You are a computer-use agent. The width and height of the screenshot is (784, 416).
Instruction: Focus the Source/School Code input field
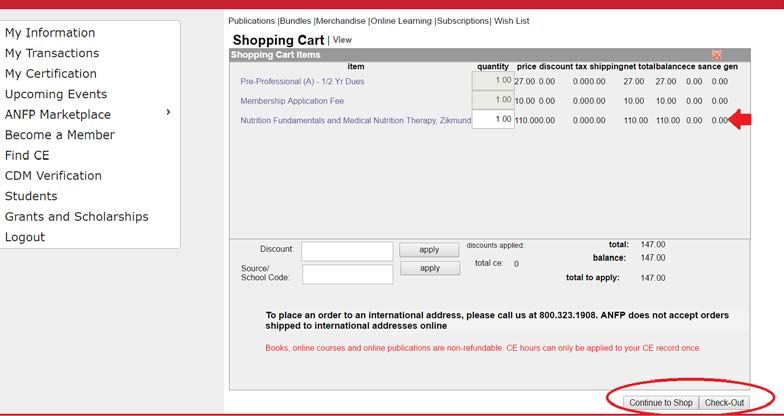pyautogui.click(x=347, y=274)
